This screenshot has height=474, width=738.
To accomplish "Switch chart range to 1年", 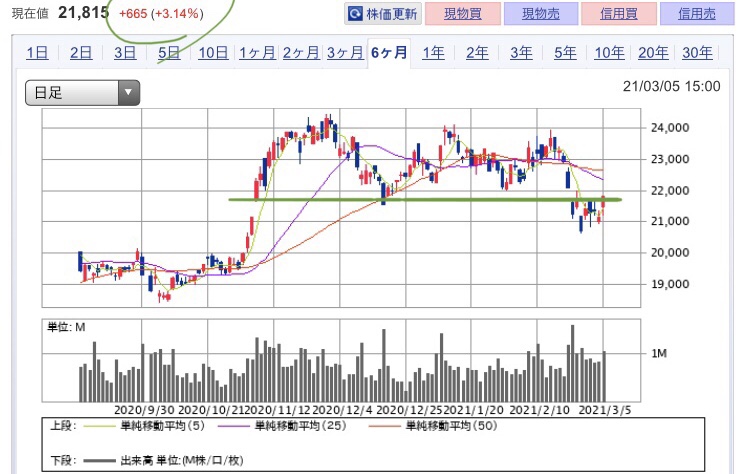I will click(433, 53).
